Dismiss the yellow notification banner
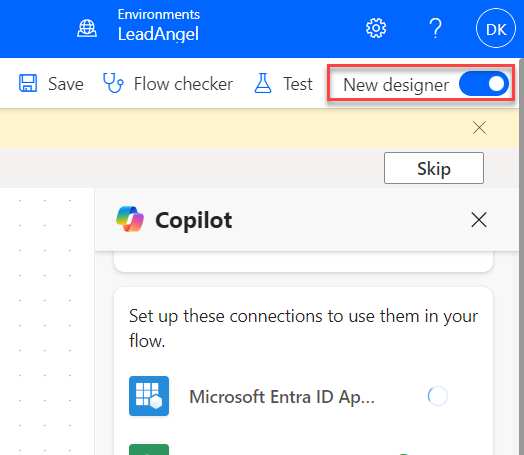The height and width of the screenshot is (455, 524). [x=479, y=128]
